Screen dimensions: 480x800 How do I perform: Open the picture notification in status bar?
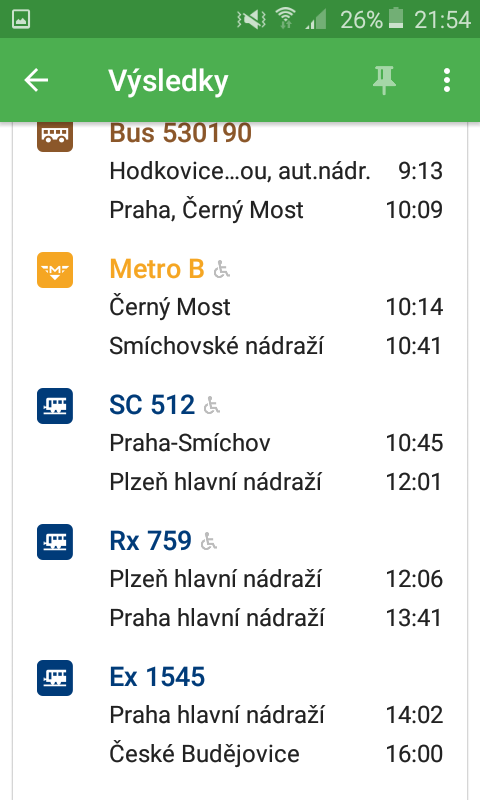coord(20,19)
